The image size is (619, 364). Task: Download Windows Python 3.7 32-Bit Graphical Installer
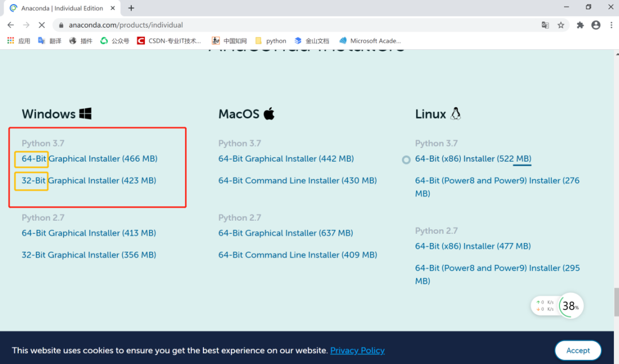click(89, 181)
